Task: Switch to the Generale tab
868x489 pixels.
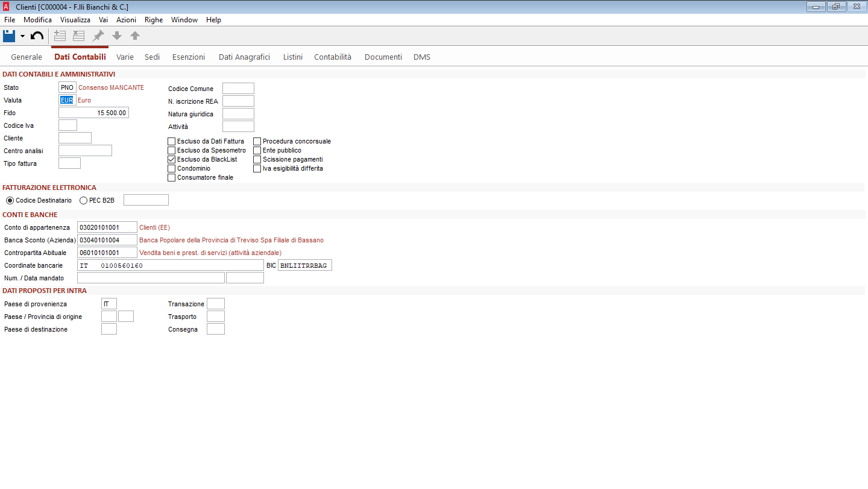Action: point(27,57)
